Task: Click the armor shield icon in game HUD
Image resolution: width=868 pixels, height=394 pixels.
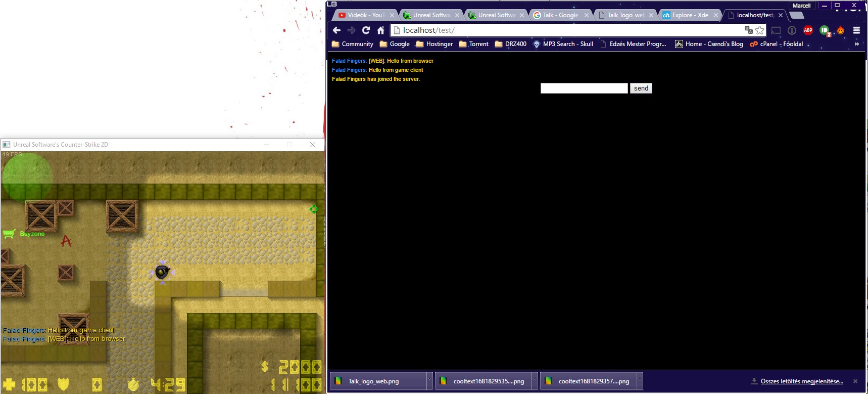Action: coord(63,384)
